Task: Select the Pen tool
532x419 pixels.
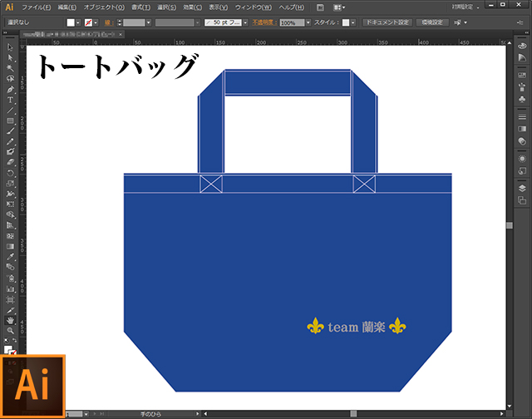Action: (x=10, y=90)
